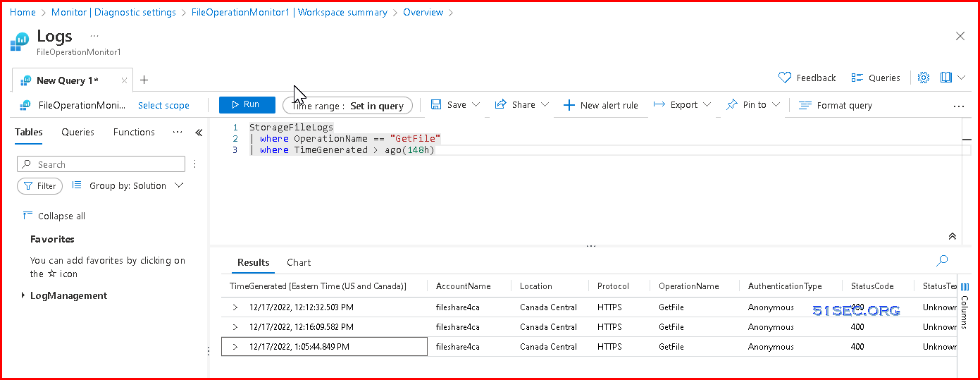Switch to the Functions tab
Viewport: 980px width, 380px height.
[134, 132]
